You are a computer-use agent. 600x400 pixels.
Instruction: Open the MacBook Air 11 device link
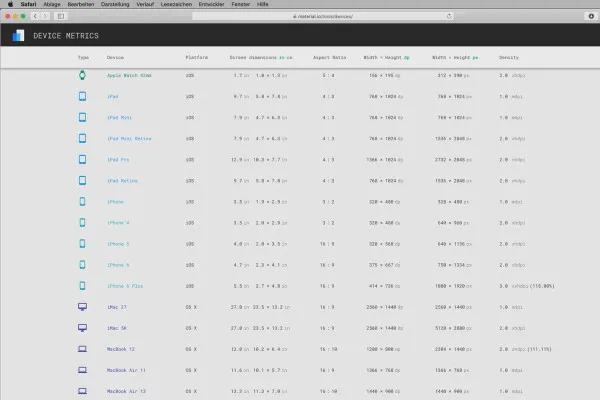click(x=126, y=370)
